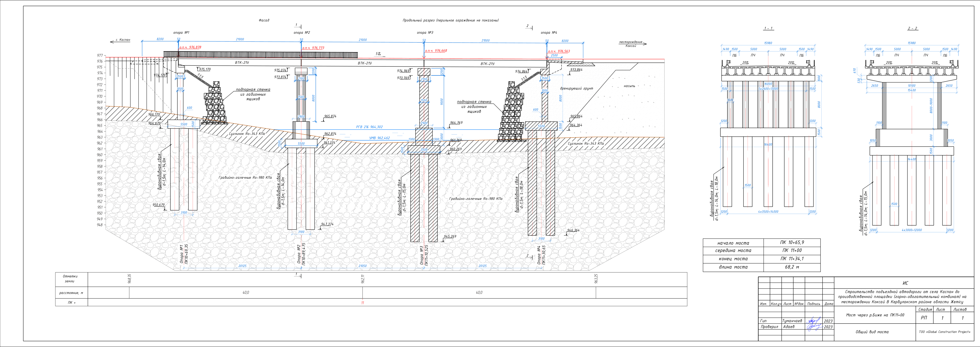Select the "Общий вид моста" sheet name
Screen dimensions: 980x347
click(x=872, y=332)
